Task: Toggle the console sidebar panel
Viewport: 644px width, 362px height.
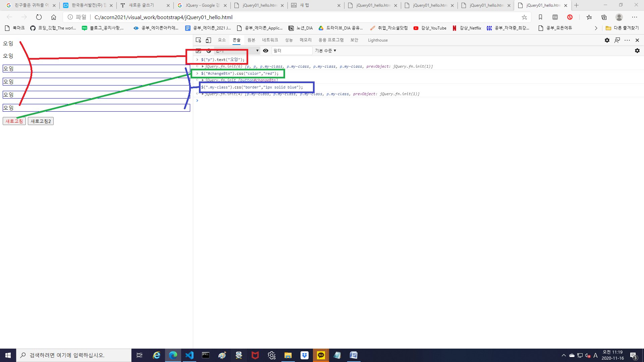Action: point(198,51)
